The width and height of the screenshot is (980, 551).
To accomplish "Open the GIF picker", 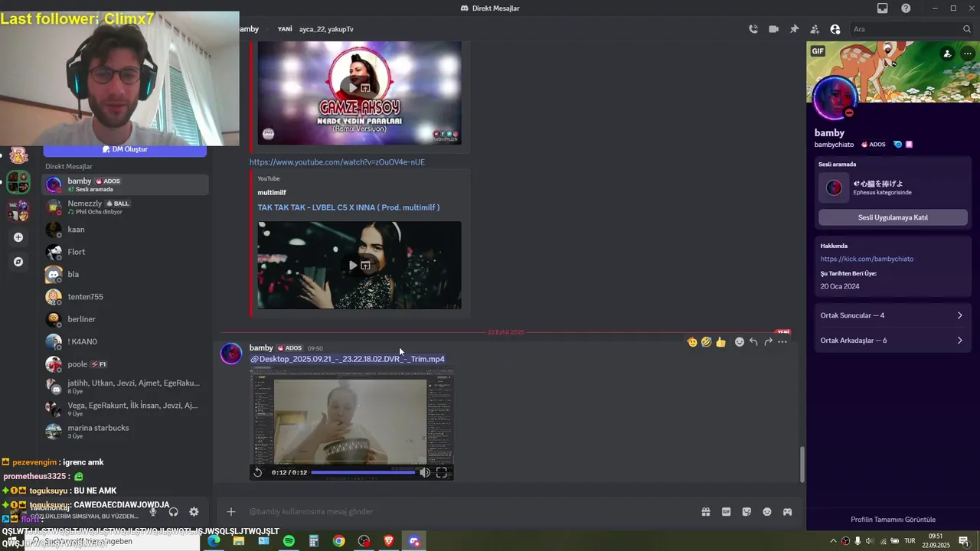I will tap(726, 512).
